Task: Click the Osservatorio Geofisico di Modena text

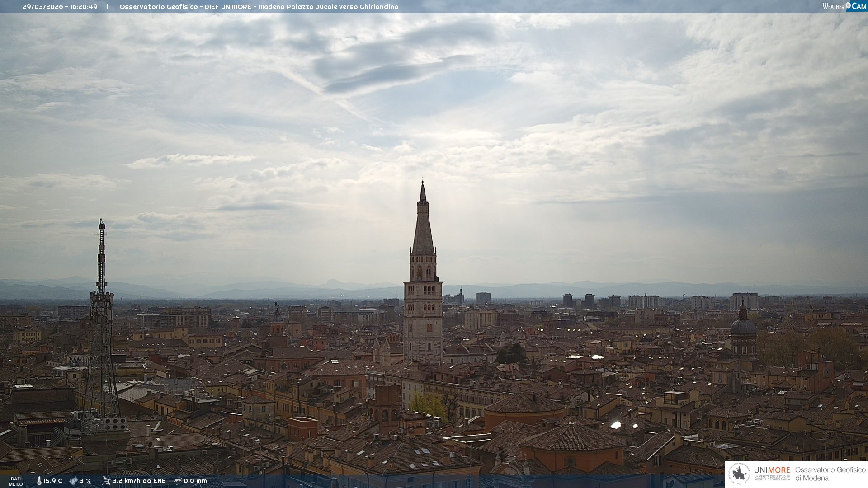Action: [830, 474]
